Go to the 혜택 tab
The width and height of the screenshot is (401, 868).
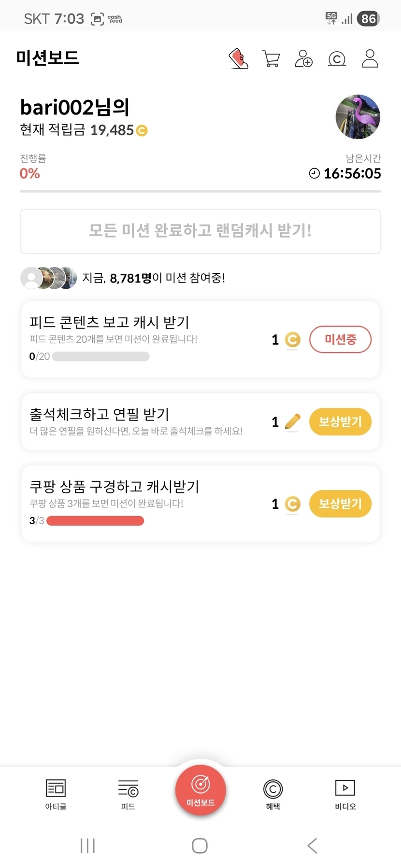point(273,794)
